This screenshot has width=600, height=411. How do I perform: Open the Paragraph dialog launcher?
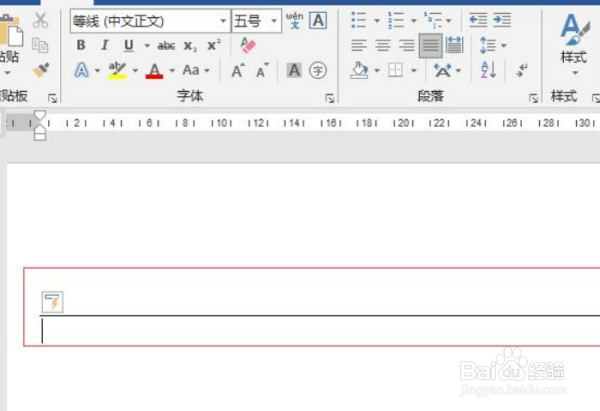click(x=533, y=99)
